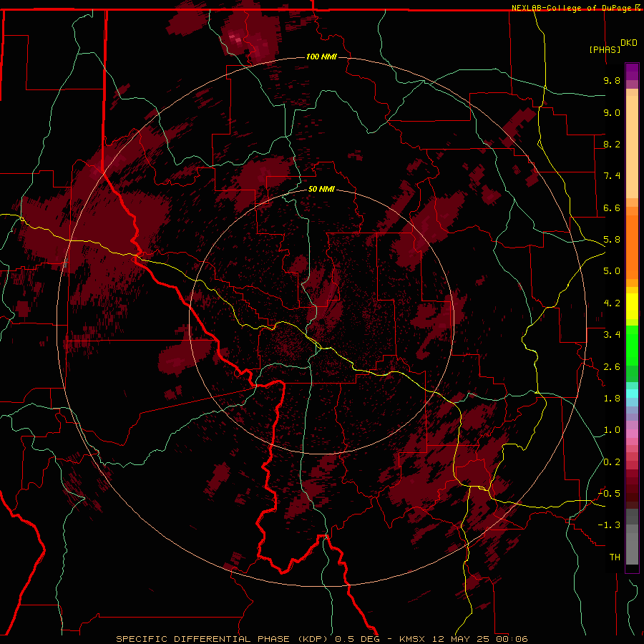Click the 5.8 scale value
Screen dimensions: 644x644
[x=612, y=240]
